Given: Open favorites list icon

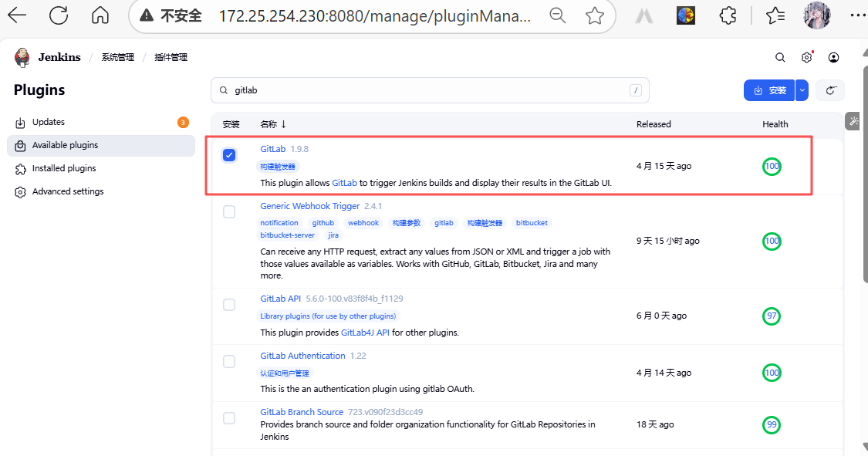Looking at the screenshot, I should [x=775, y=15].
